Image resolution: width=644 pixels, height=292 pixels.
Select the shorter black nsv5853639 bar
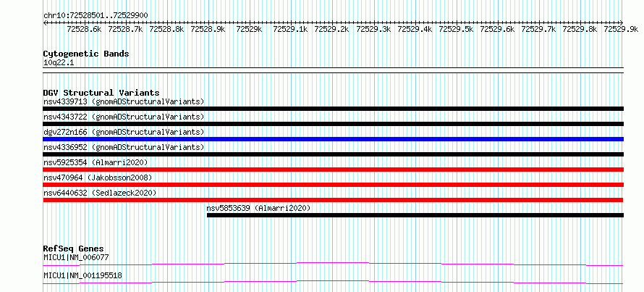click(x=415, y=215)
